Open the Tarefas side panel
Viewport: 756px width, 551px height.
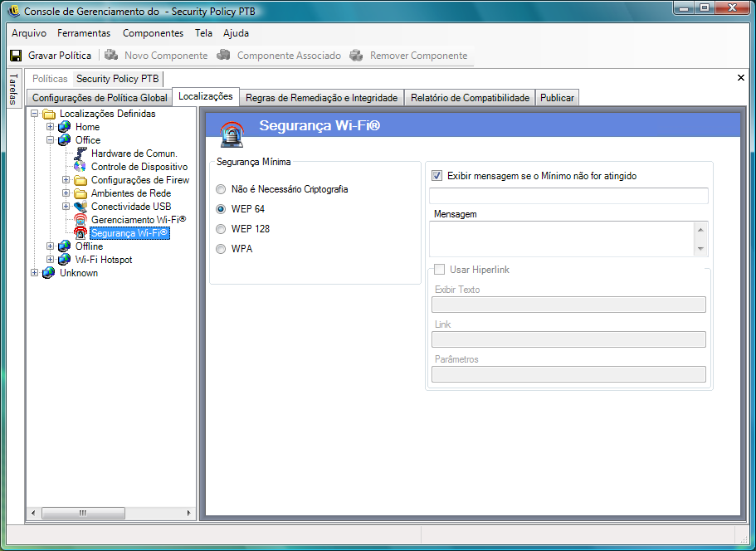(x=13, y=89)
